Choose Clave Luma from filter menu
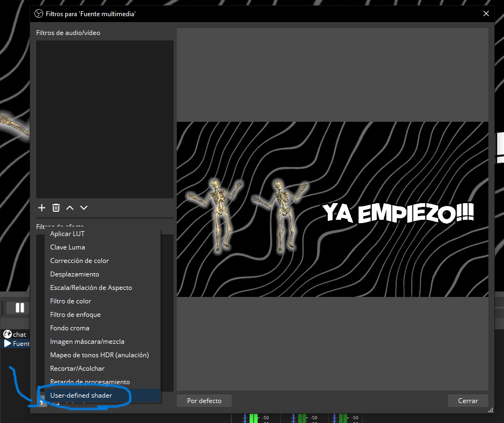The width and height of the screenshot is (504, 423). (x=102, y=247)
